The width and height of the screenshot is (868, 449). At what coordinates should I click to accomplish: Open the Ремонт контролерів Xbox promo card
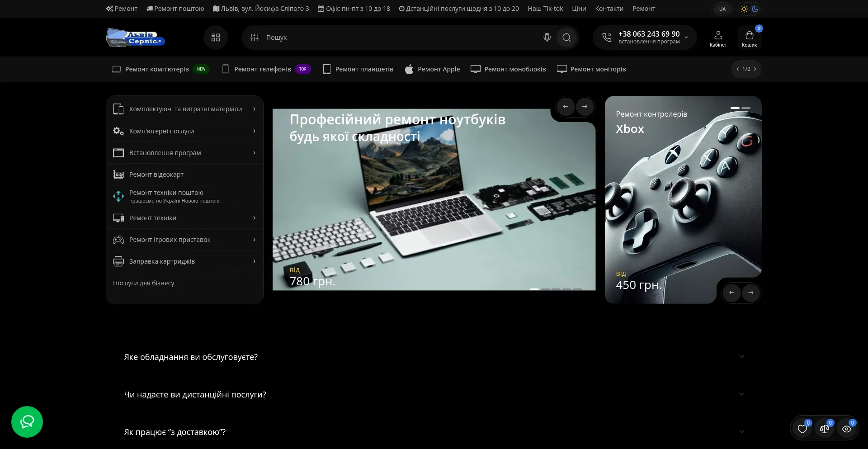pos(683,199)
